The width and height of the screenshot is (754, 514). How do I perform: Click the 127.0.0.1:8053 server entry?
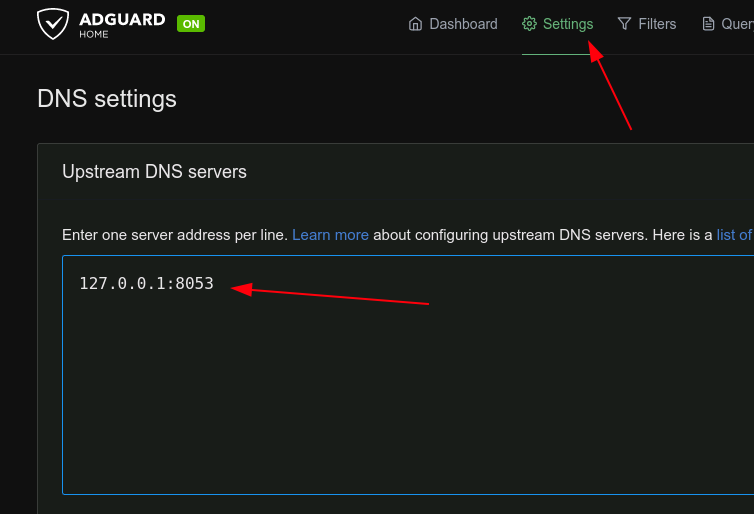coord(146,284)
